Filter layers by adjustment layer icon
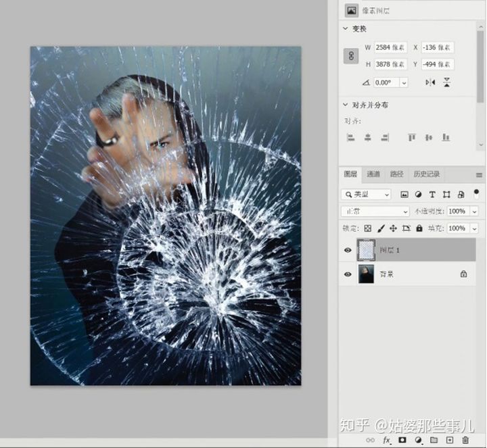487x448 pixels. pyautogui.click(x=419, y=195)
